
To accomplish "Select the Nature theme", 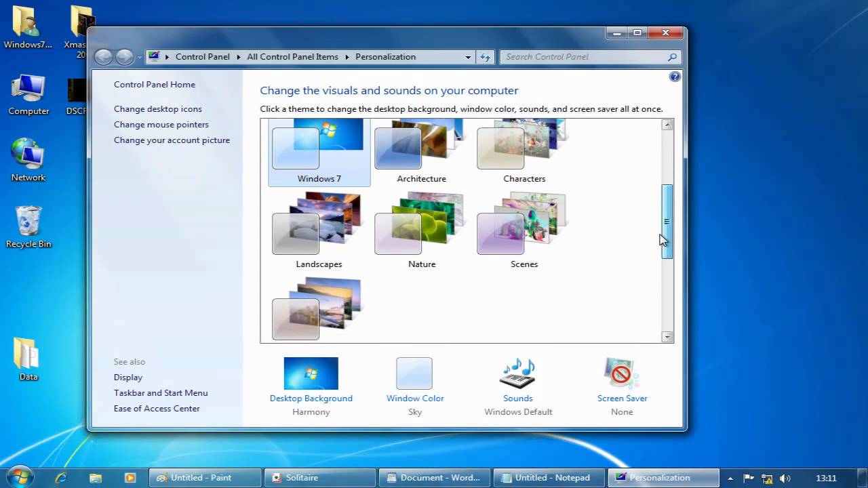I will pos(421,231).
